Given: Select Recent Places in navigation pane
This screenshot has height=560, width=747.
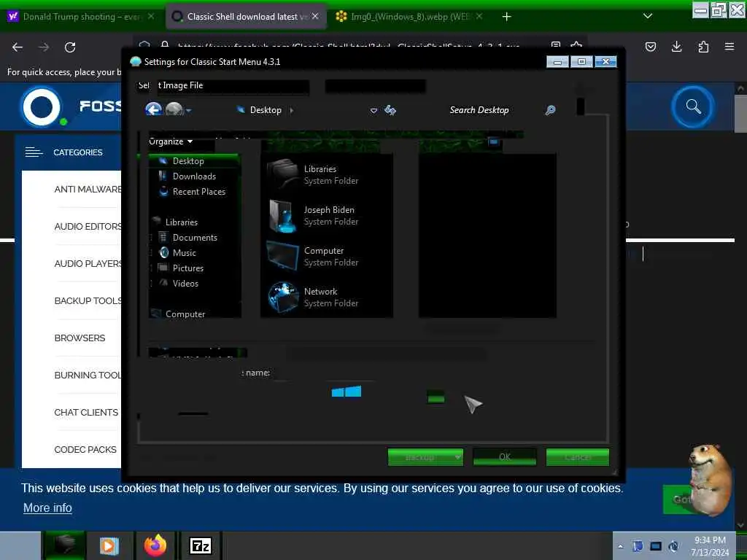Looking at the screenshot, I should click(x=199, y=192).
